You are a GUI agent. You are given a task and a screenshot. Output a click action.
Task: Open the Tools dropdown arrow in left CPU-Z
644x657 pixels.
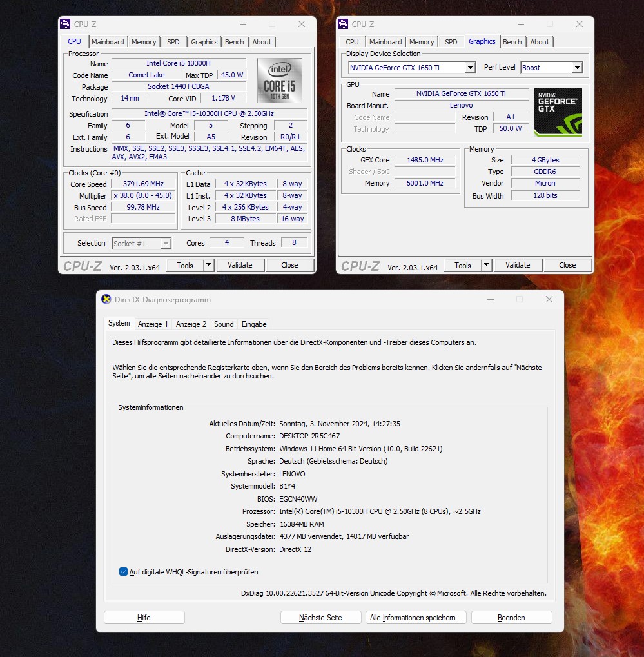point(208,265)
